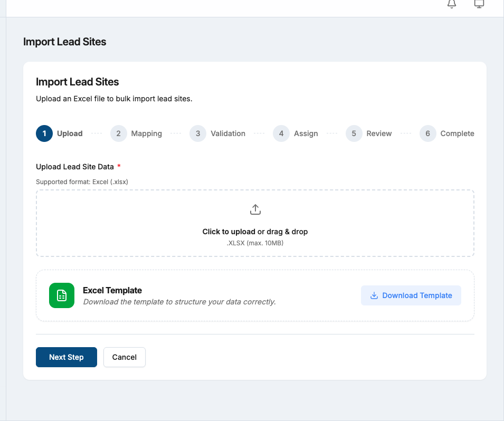Click the upload arrow icon in the dropzone
The height and width of the screenshot is (421, 504).
coord(255,209)
